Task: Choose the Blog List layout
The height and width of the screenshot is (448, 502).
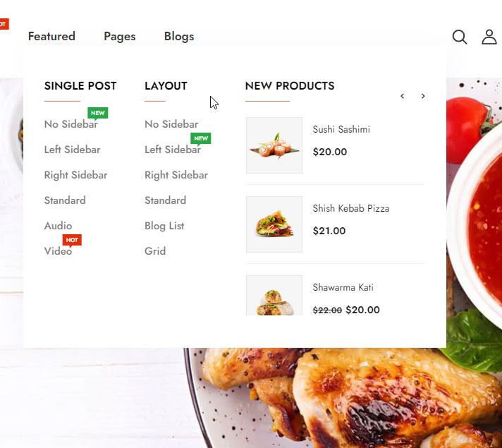Action: click(x=164, y=226)
